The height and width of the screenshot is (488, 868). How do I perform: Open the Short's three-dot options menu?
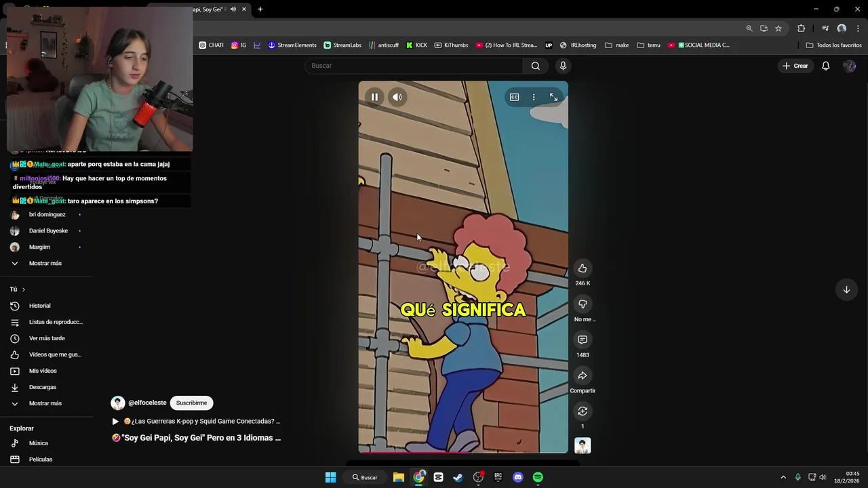[x=534, y=97]
